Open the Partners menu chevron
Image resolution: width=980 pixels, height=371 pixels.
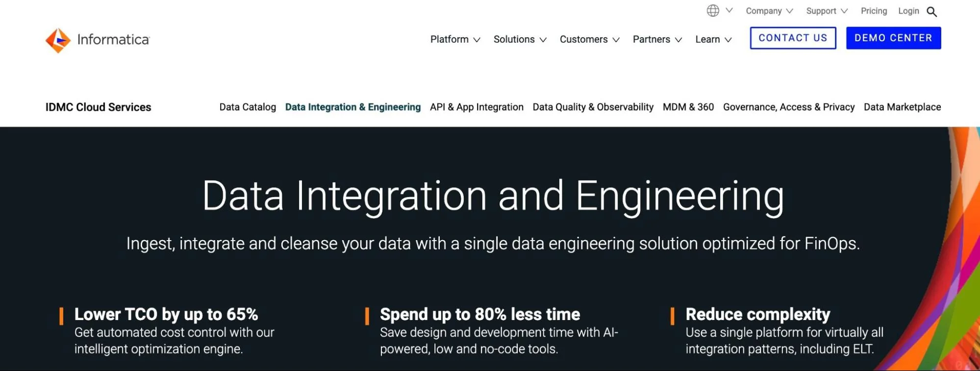click(x=678, y=40)
